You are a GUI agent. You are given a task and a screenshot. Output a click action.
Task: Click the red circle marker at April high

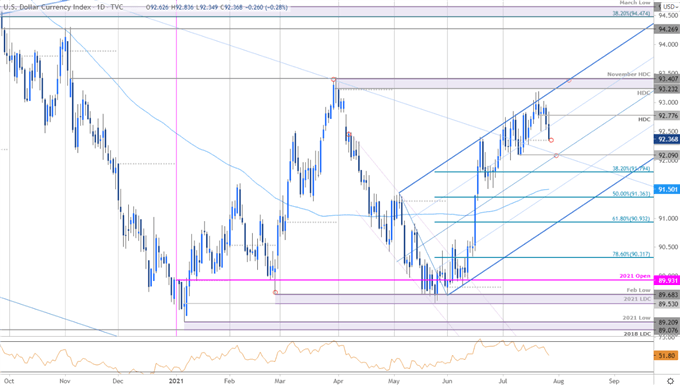[333, 80]
